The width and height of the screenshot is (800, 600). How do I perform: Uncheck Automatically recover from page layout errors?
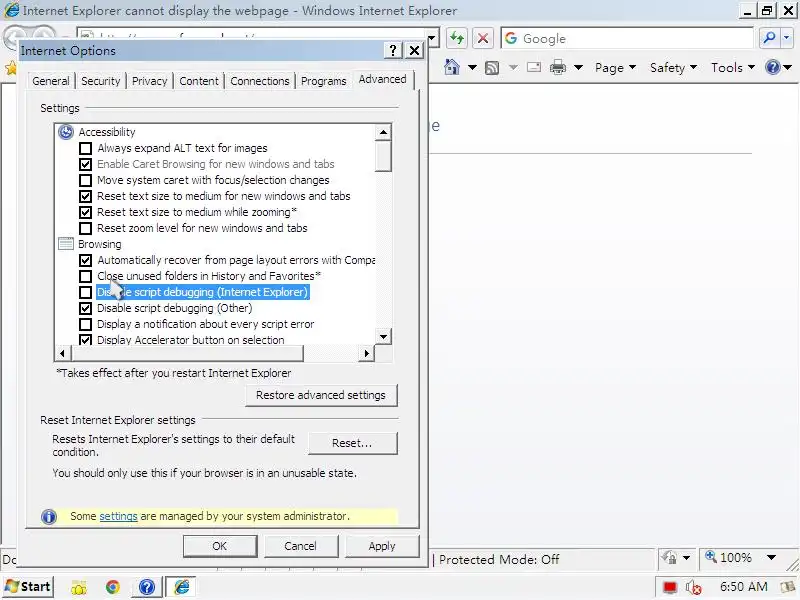(86, 260)
